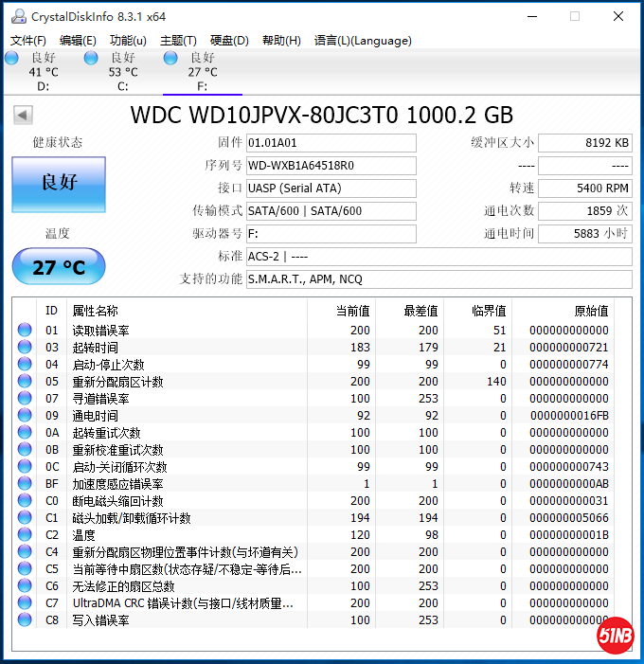Viewport: 644px width, 664px height.
Task: Click the previous disk arrow button
Action: point(23,116)
